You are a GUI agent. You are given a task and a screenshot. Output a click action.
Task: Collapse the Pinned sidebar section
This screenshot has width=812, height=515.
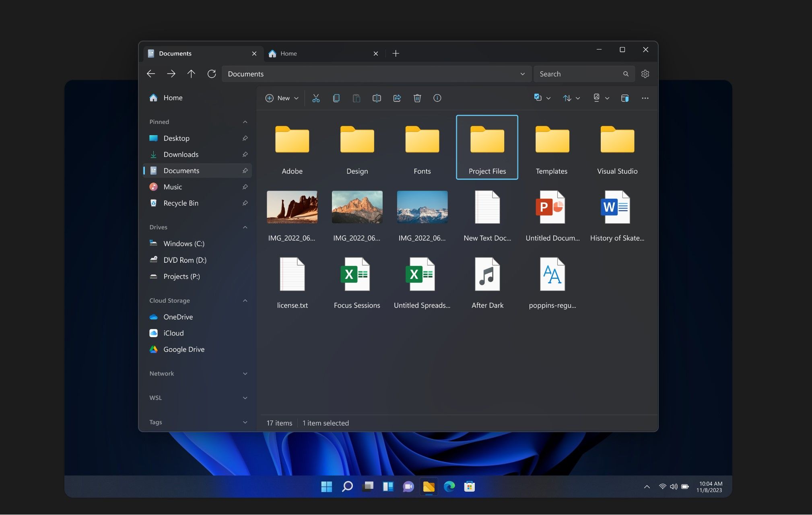(x=245, y=122)
